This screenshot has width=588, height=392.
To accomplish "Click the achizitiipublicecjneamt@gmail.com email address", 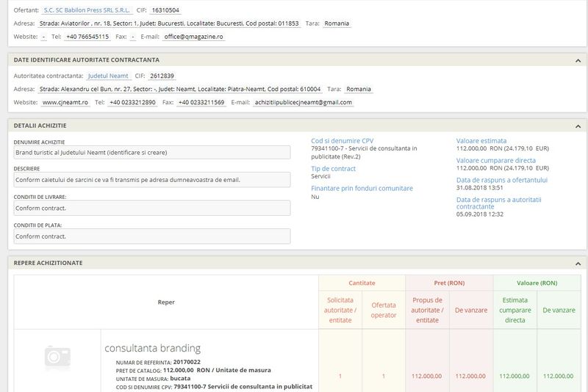I will (x=303, y=102).
